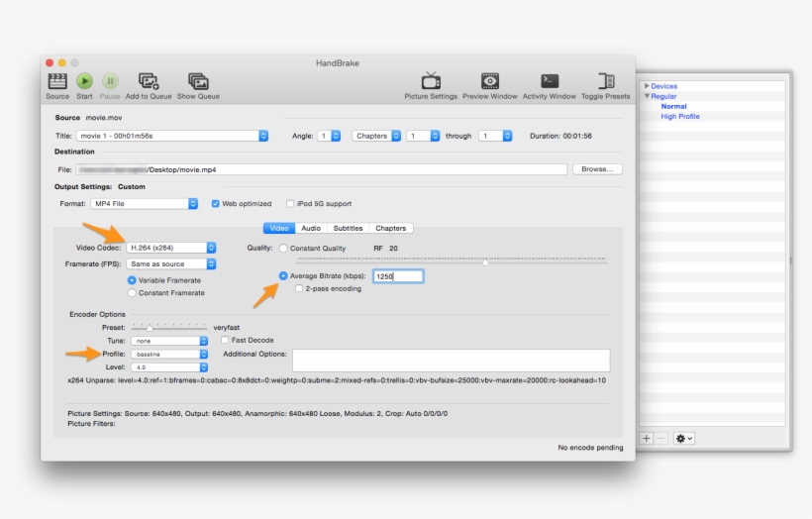Add a preset with the plus icon

[647, 438]
